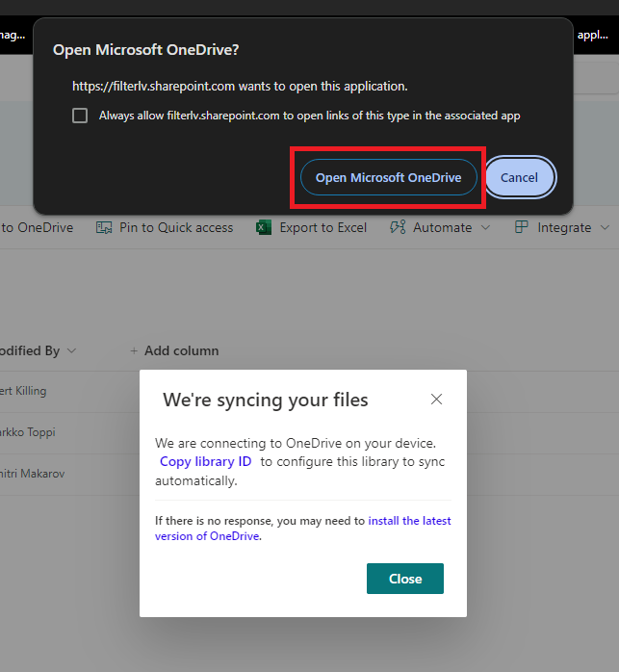Click the Pin to Quick access icon

tap(104, 227)
